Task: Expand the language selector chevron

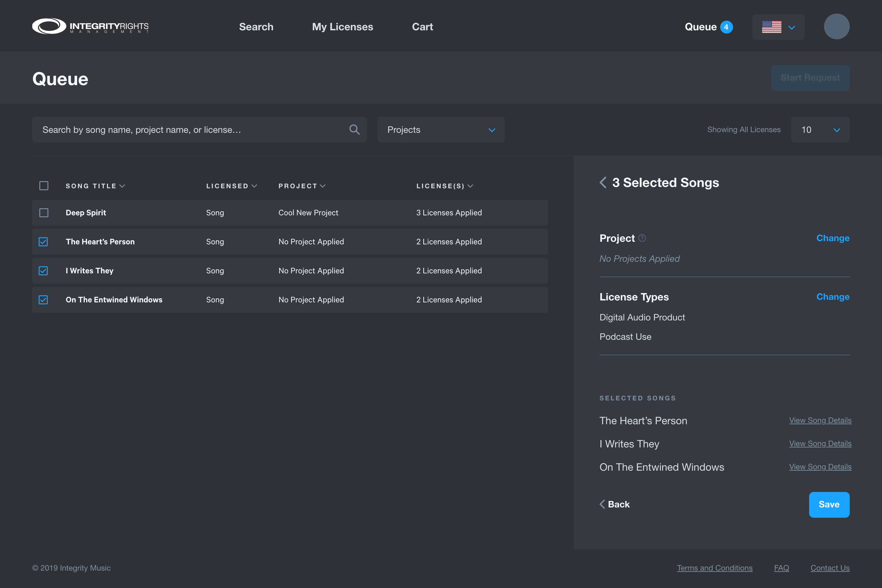Action: click(x=792, y=27)
